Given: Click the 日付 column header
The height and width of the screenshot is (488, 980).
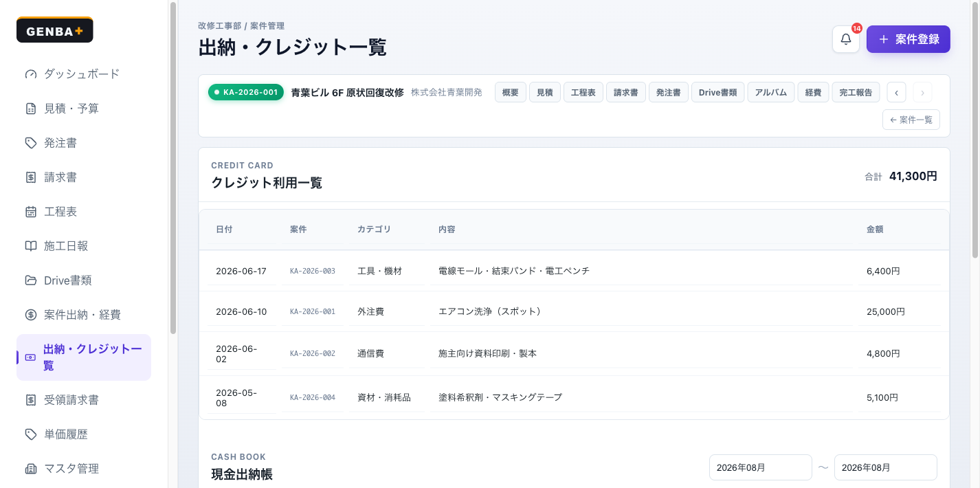Looking at the screenshot, I should pyautogui.click(x=224, y=230).
